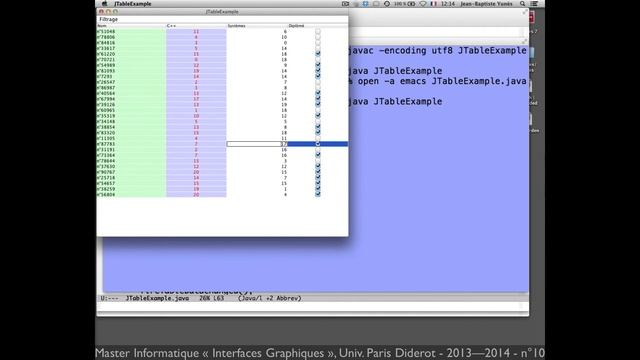Viewport: 640px width, 360px height.
Task: Click the editing Systèmes cell in row n°87783
Action: 257,144
